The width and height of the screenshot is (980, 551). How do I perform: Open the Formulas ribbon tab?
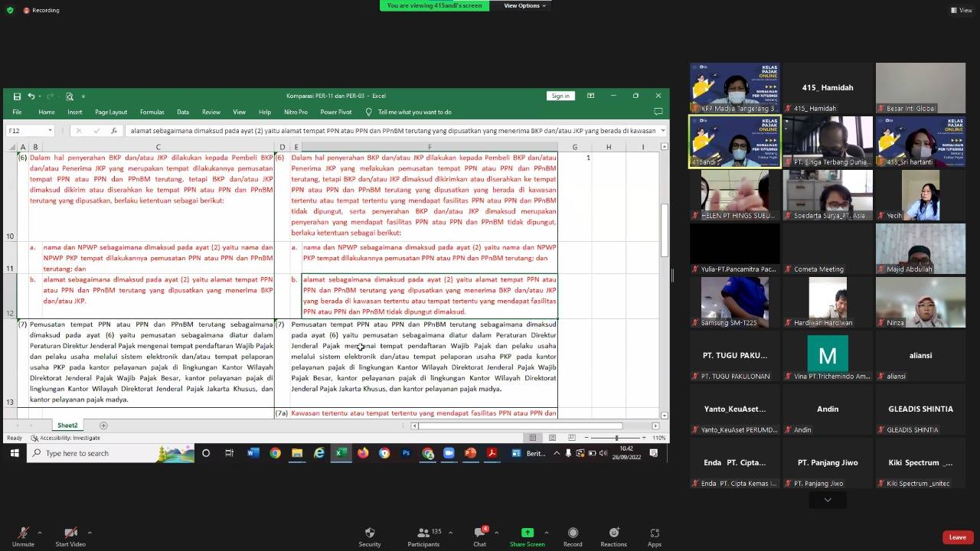tap(152, 112)
